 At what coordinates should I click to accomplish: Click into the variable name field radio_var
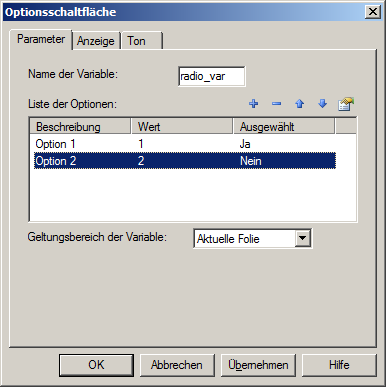pyautogui.click(x=212, y=76)
